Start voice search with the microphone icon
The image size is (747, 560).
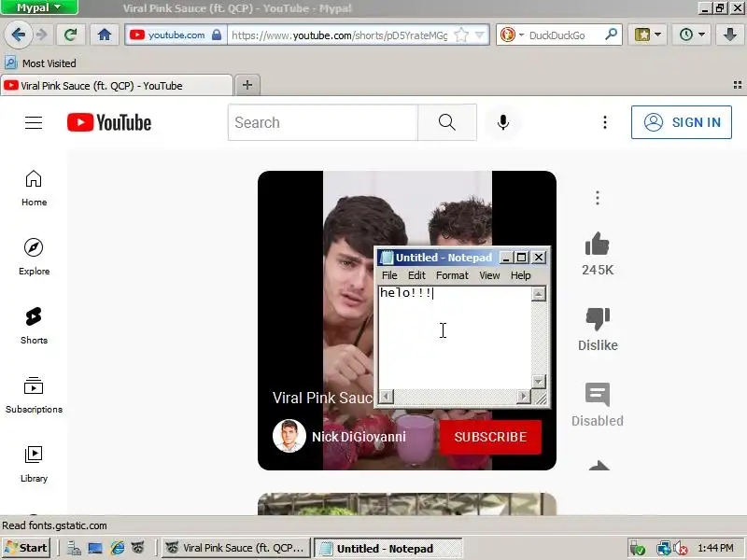coord(503,122)
